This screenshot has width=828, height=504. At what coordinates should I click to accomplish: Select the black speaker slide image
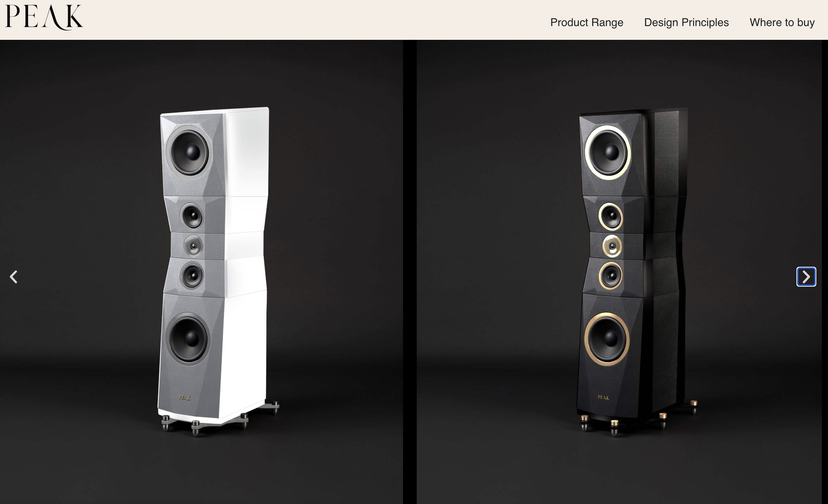pos(620,272)
